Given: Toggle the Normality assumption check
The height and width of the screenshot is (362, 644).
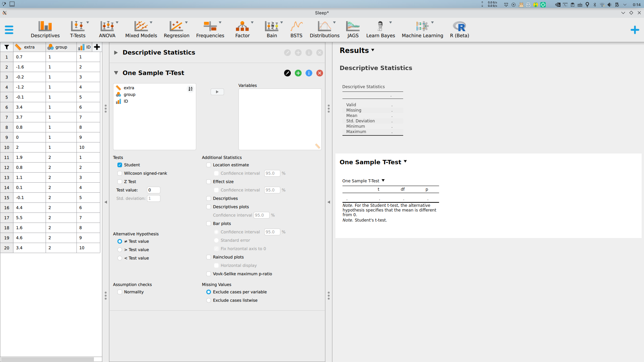Looking at the screenshot, I should (x=120, y=292).
